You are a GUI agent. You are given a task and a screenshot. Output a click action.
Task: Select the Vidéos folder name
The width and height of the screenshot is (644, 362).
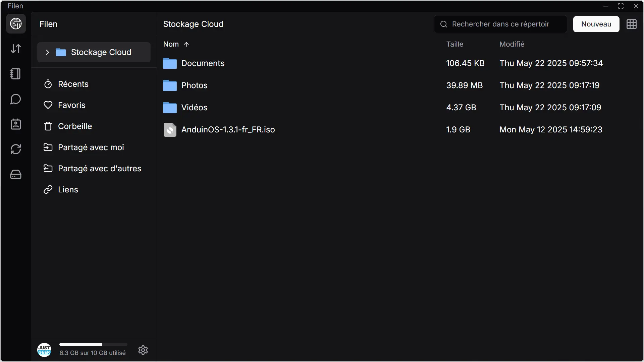(x=194, y=108)
